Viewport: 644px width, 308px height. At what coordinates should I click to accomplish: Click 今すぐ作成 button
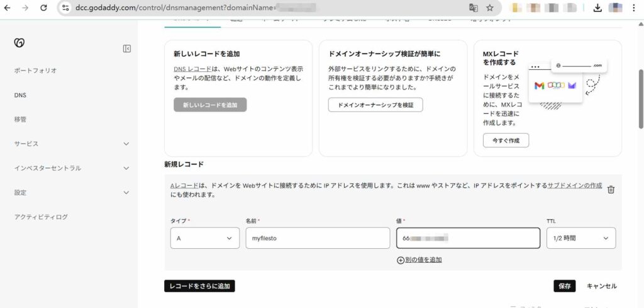click(506, 140)
